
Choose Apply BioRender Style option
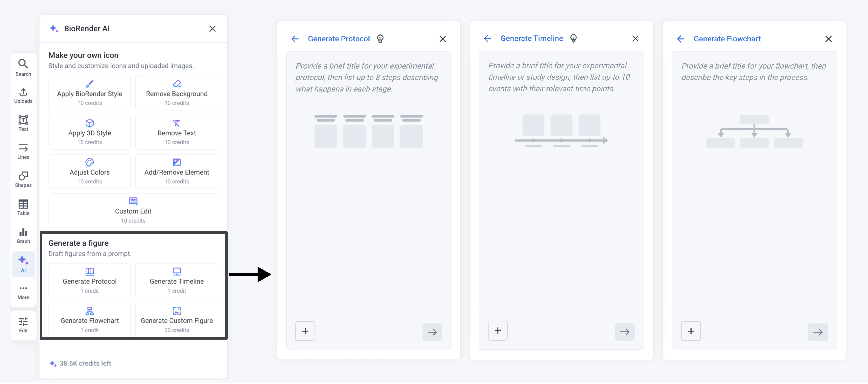[x=90, y=93]
